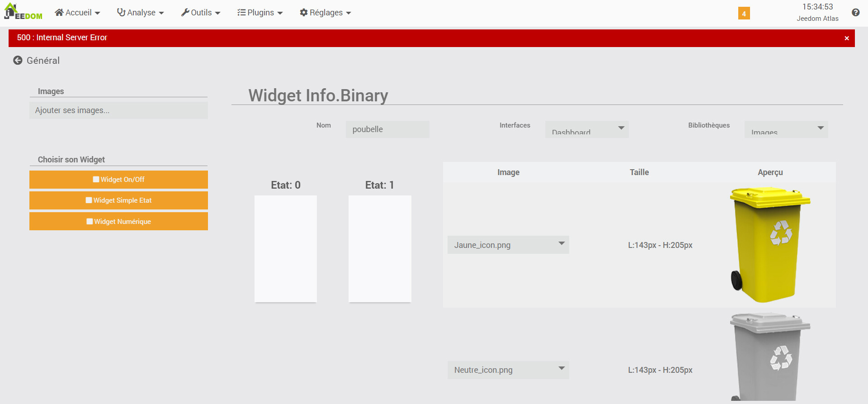Open the Jaune_icon.png image dropdown
868x404 pixels.
click(508, 245)
